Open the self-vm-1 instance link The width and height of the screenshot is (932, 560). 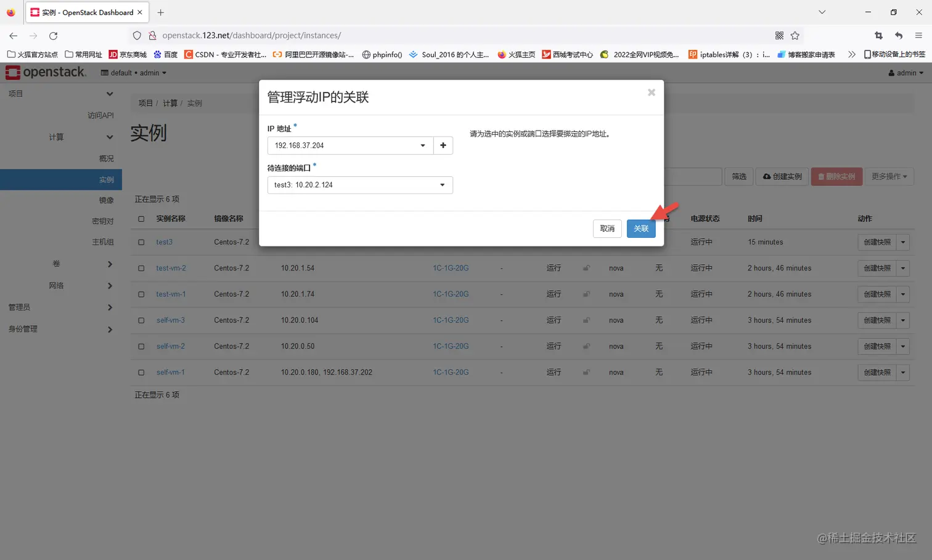point(170,372)
